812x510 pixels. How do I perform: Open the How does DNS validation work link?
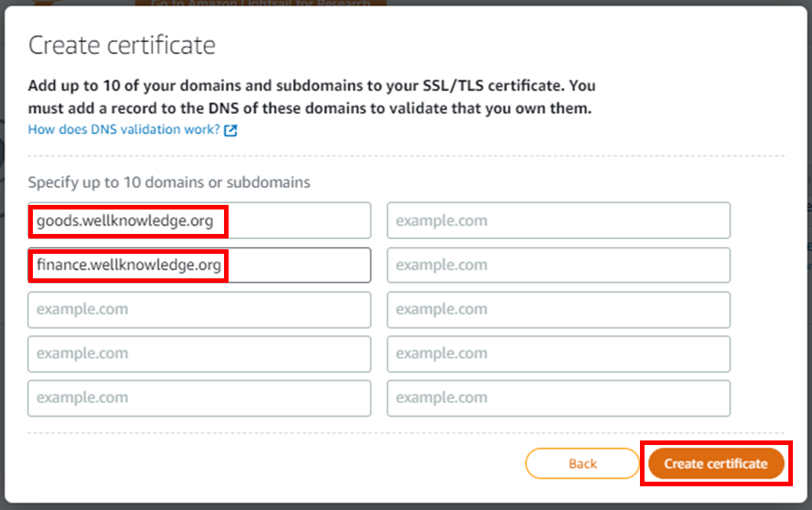pyautogui.click(x=124, y=129)
